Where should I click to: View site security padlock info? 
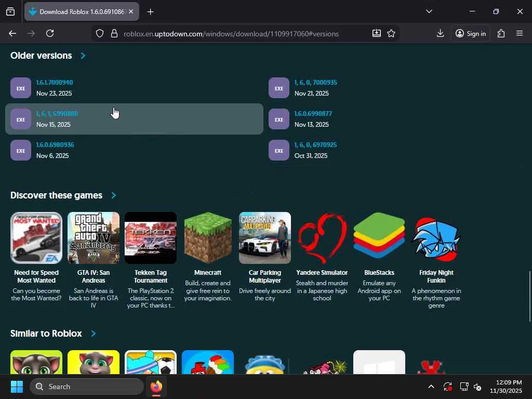[114, 33]
